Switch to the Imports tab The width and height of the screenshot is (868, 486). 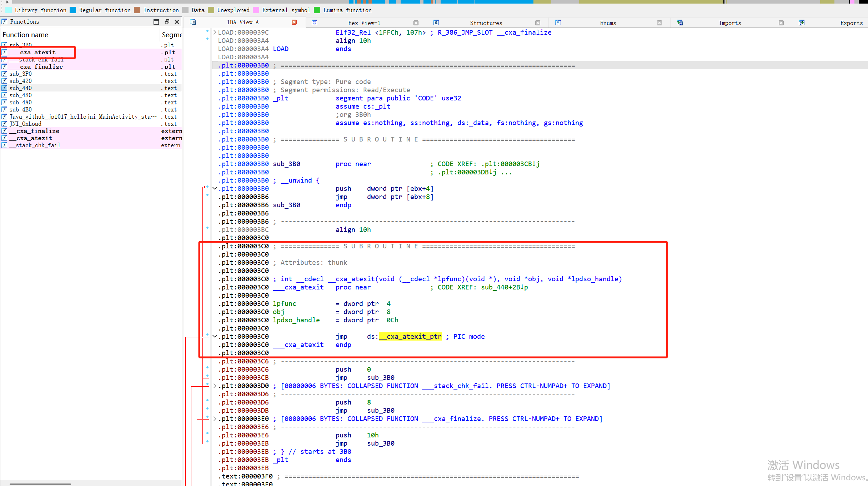click(x=729, y=23)
